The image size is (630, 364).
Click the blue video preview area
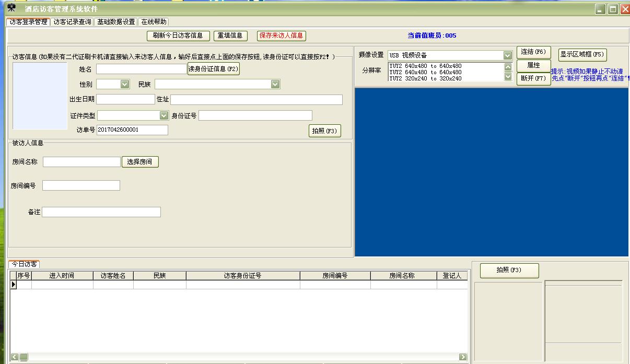point(492,172)
